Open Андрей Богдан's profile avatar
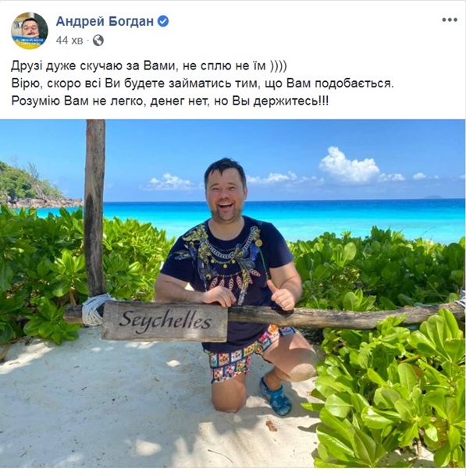Image resolution: width=466 pixels, height=476 pixels. [x=30, y=30]
